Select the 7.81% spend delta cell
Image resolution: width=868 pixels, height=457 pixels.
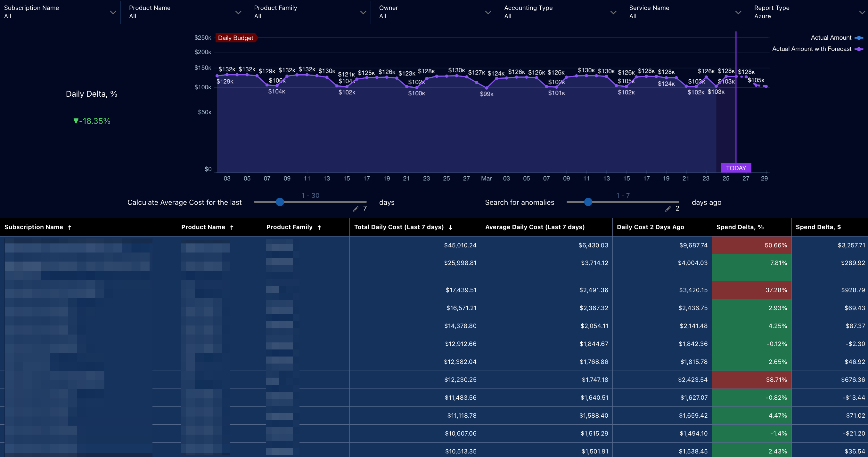pyautogui.click(x=752, y=268)
